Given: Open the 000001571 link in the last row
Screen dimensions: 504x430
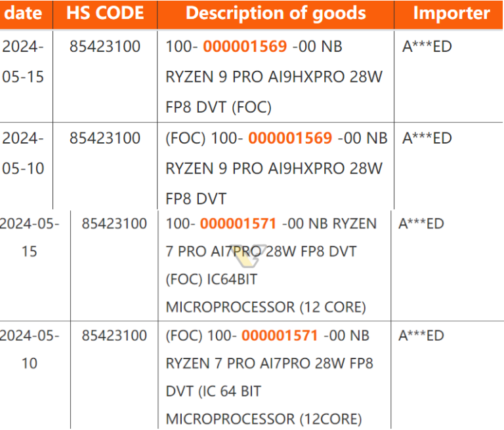Looking at the screenshot, I should tap(280, 336).
